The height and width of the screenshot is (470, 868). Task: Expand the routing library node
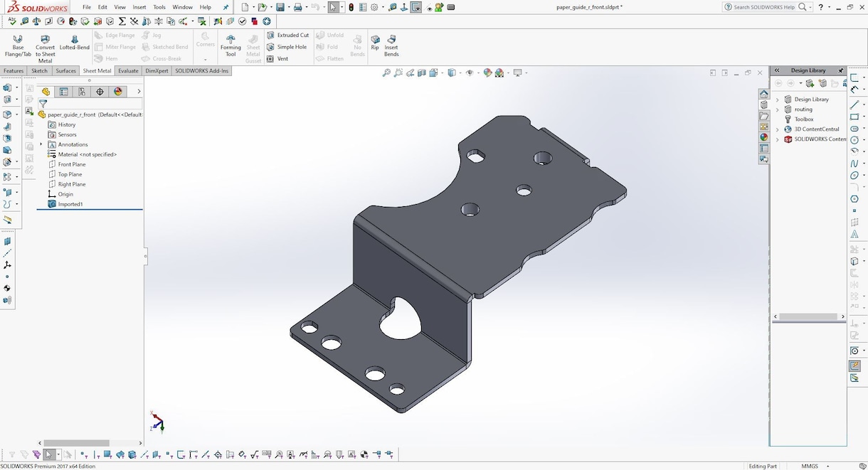[778, 110]
